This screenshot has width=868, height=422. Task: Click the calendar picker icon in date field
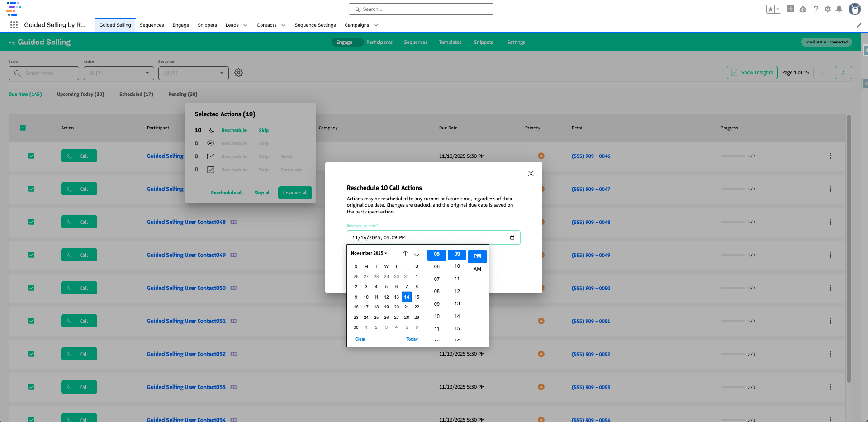(512, 237)
